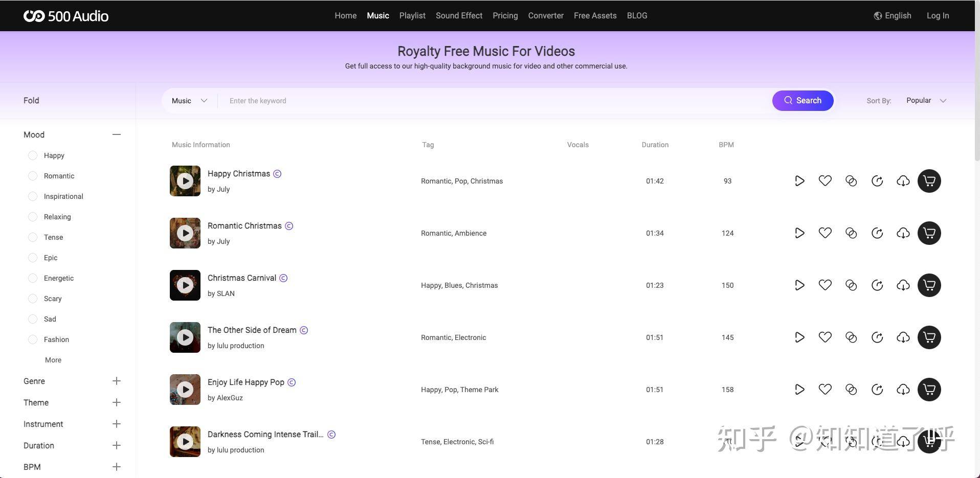Download The Other Side of Dream
The image size is (980, 478).
pyautogui.click(x=903, y=337)
